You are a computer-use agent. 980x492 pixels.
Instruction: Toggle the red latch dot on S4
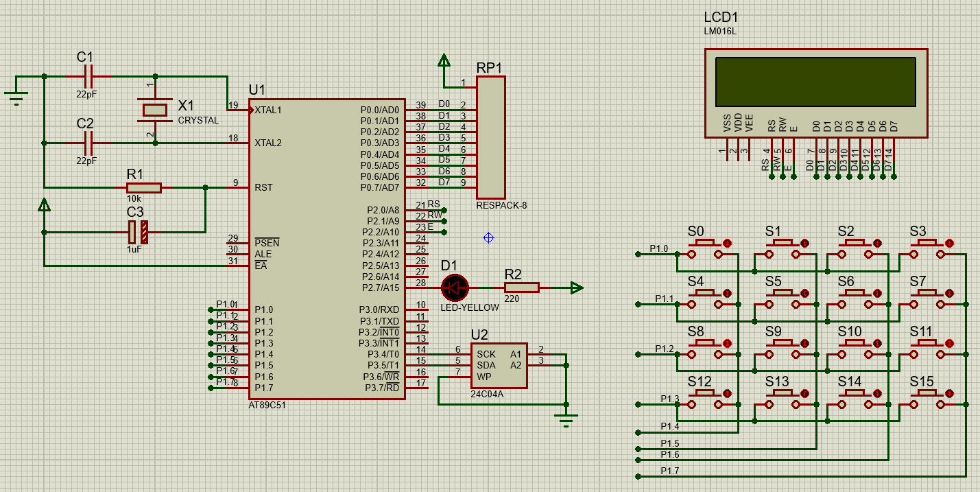(x=727, y=293)
